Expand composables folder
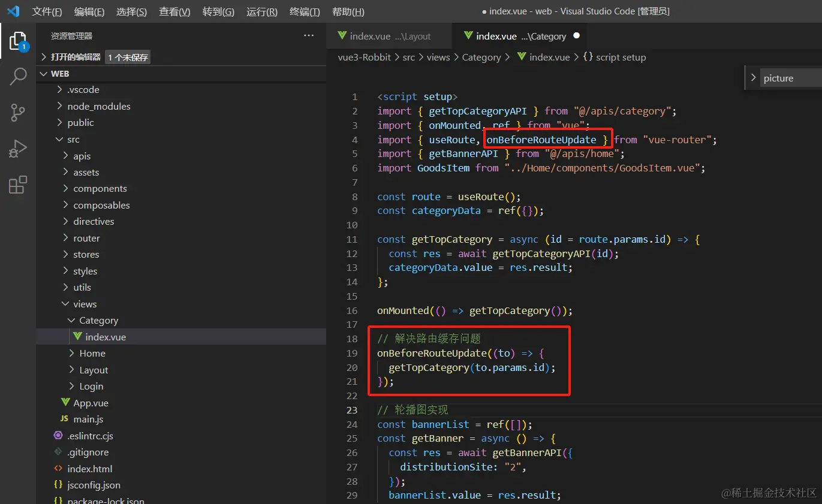The width and height of the screenshot is (822, 504). click(181, 205)
